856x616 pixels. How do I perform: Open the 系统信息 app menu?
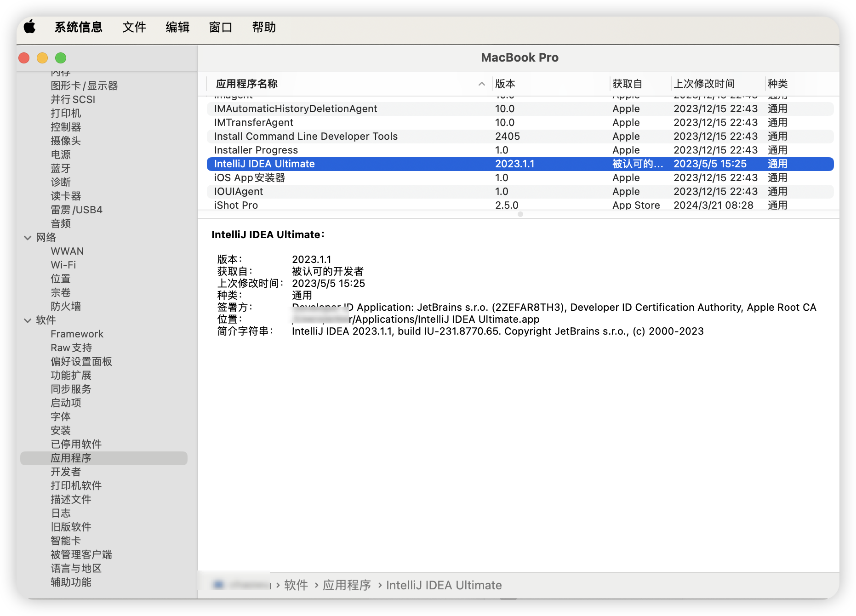pos(78,27)
